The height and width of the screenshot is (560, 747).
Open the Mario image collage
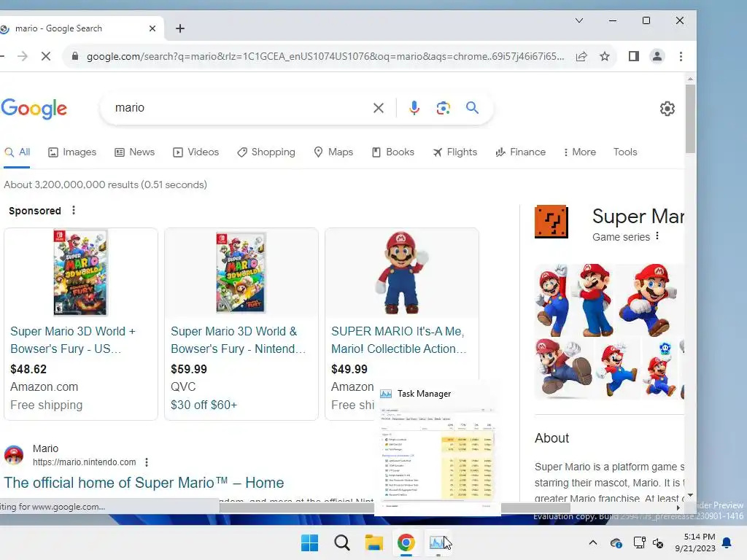click(609, 332)
